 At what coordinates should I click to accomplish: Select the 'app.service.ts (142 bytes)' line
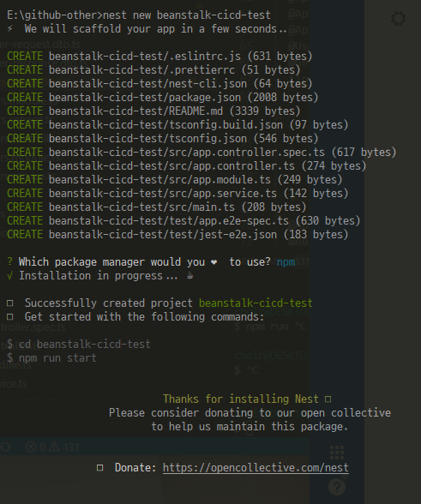pyautogui.click(x=177, y=194)
